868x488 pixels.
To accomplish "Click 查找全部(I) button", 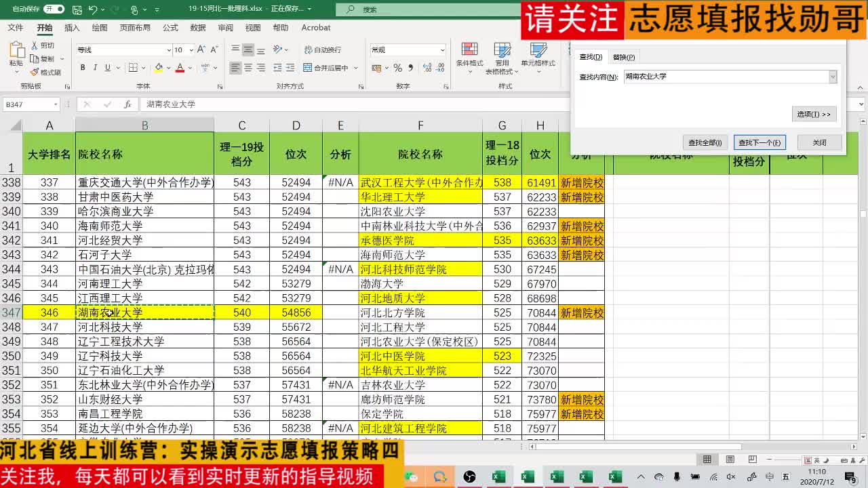I will [705, 142].
